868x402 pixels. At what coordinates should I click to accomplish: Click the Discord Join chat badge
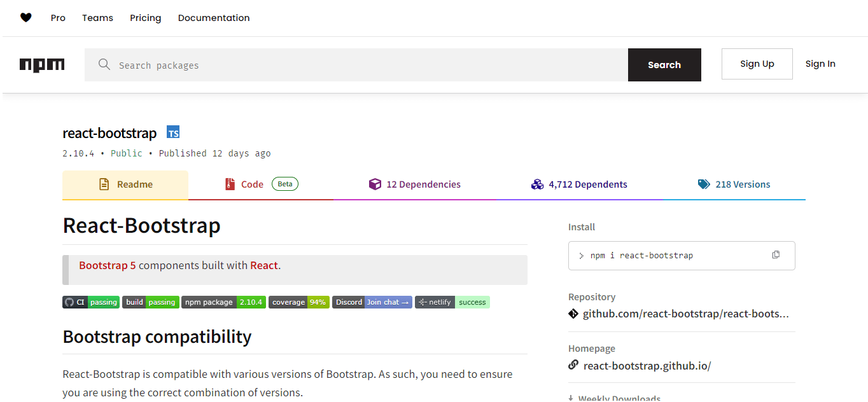(372, 302)
